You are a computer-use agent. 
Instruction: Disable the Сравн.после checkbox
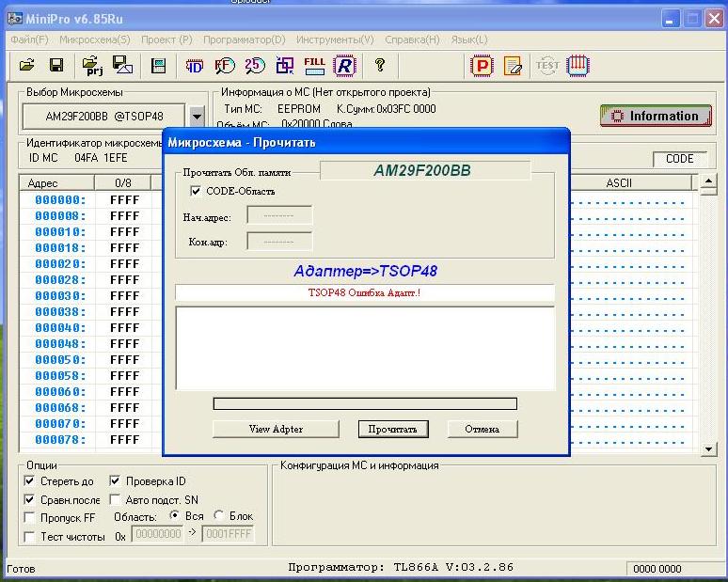tap(29, 499)
